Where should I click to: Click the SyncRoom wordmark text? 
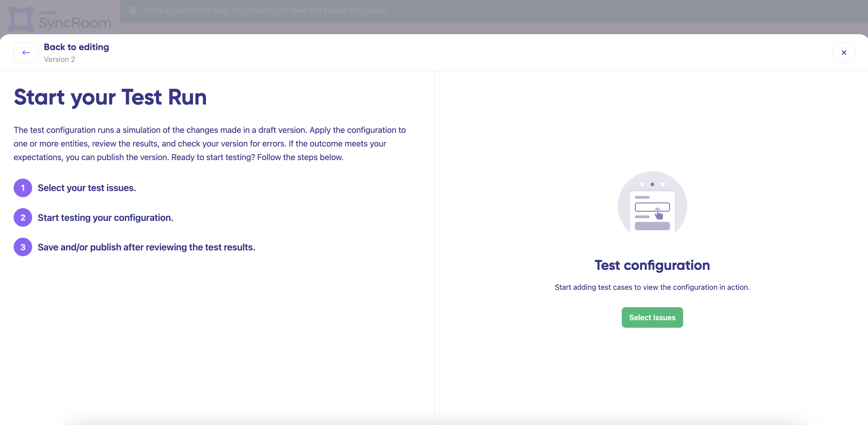pyautogui.click(x=75, y=23)
